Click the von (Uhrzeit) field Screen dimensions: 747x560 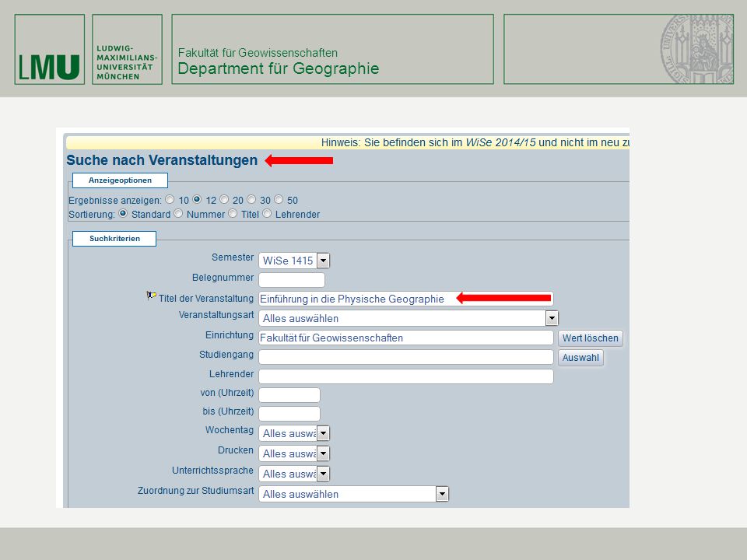click(289, 395)
